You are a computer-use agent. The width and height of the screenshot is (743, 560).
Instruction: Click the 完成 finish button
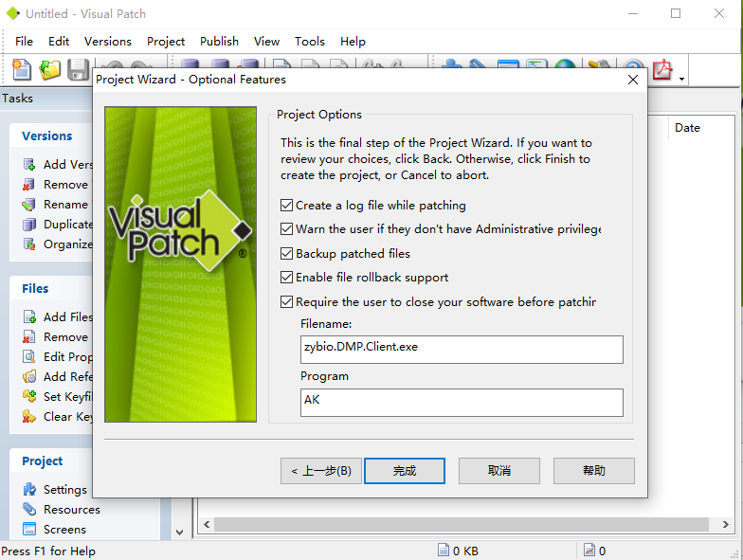(404, 471)
